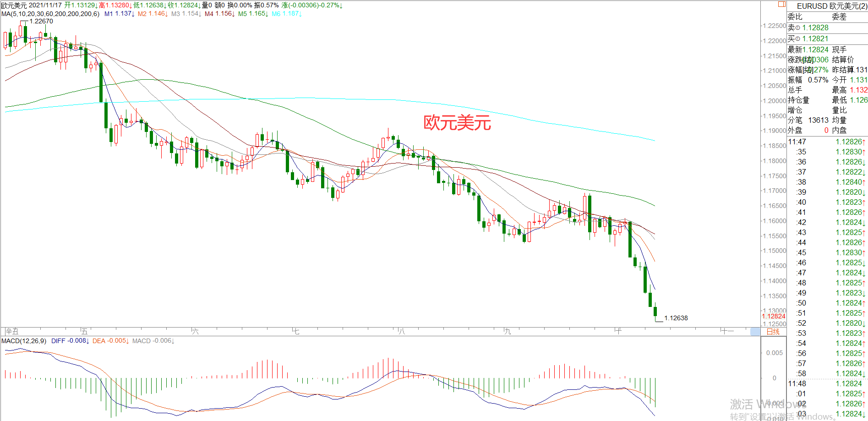
Task: Click the 1.22670 high price label
Action: (41, 21)
